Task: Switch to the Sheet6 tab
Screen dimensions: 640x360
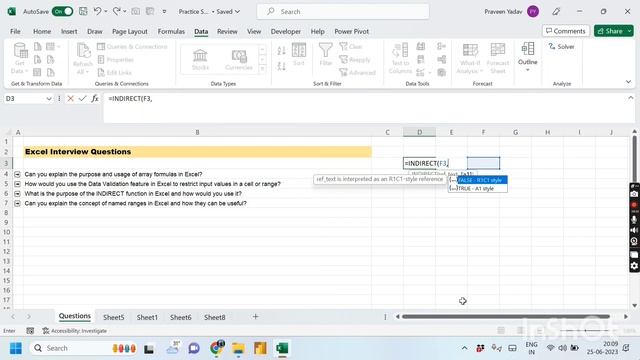Action: pos(180,317)
